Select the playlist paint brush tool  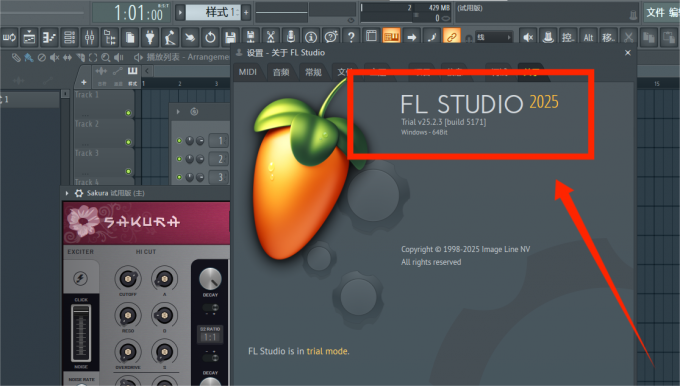point(29,57)
